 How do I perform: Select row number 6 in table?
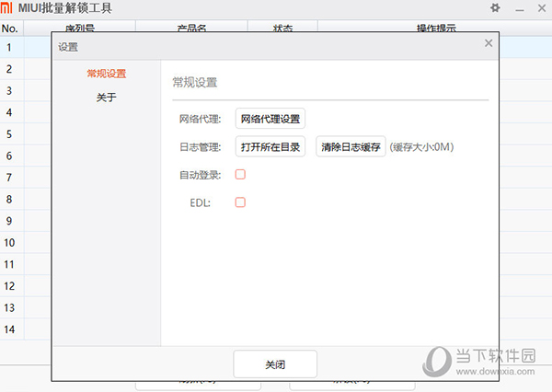pos(9,156)
